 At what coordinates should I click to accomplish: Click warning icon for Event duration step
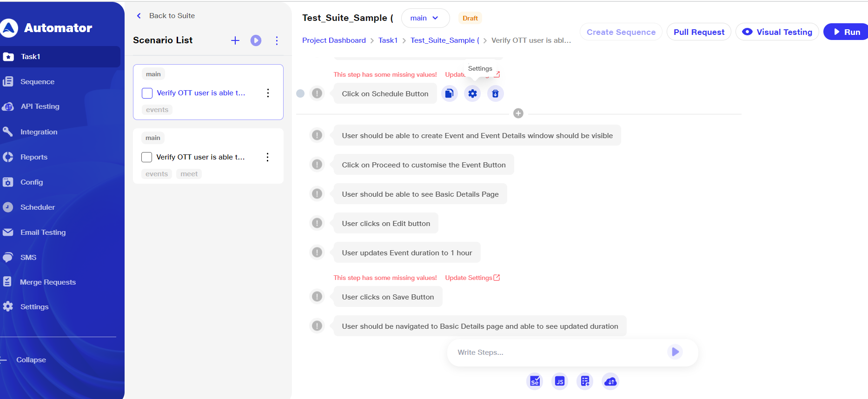317,253
